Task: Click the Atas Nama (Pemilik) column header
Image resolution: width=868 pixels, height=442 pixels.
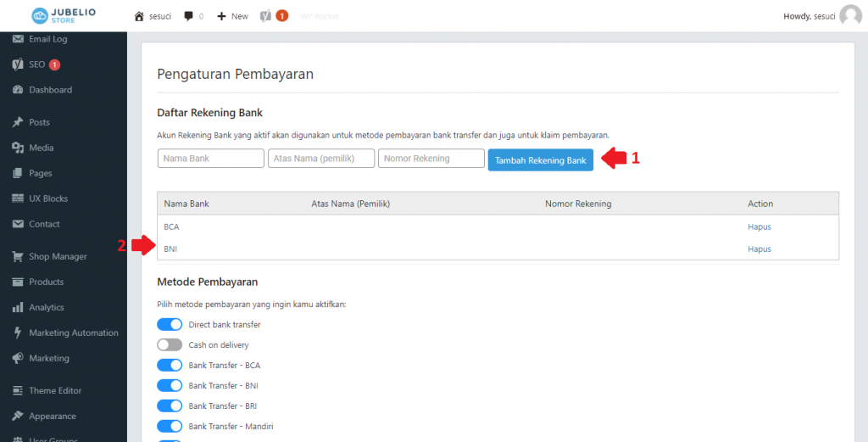Action: [x=351, y=204]
